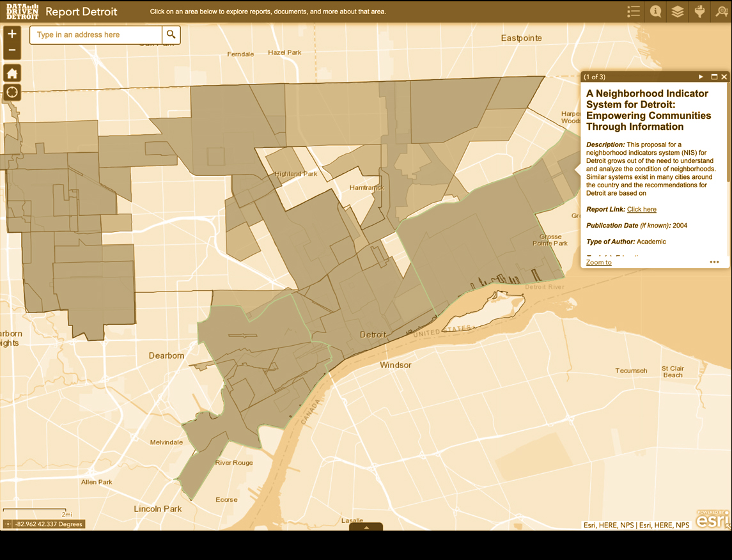Activate the My Location crosshair icon
732x560 pixels.
click(12, 92)
